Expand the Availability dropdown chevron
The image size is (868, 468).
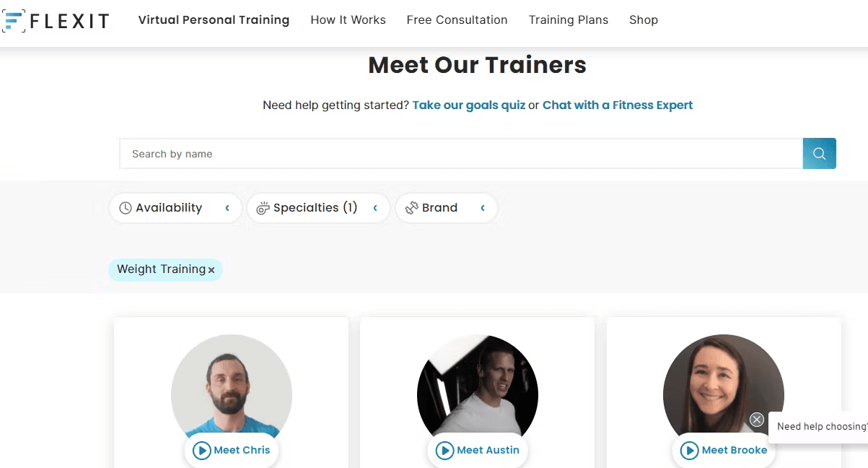(227, 208)
